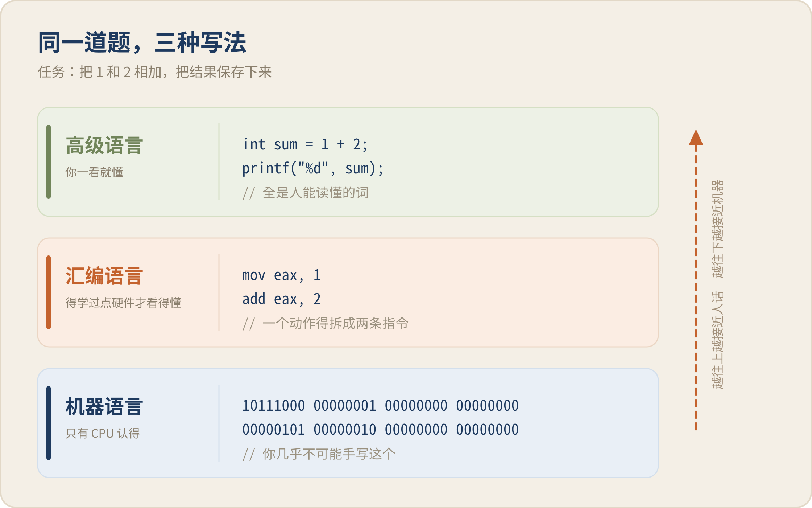The width and height of the screenshot is (812, 508).
Task: Click the orange upward arrowhead
Action: [696, 138]
